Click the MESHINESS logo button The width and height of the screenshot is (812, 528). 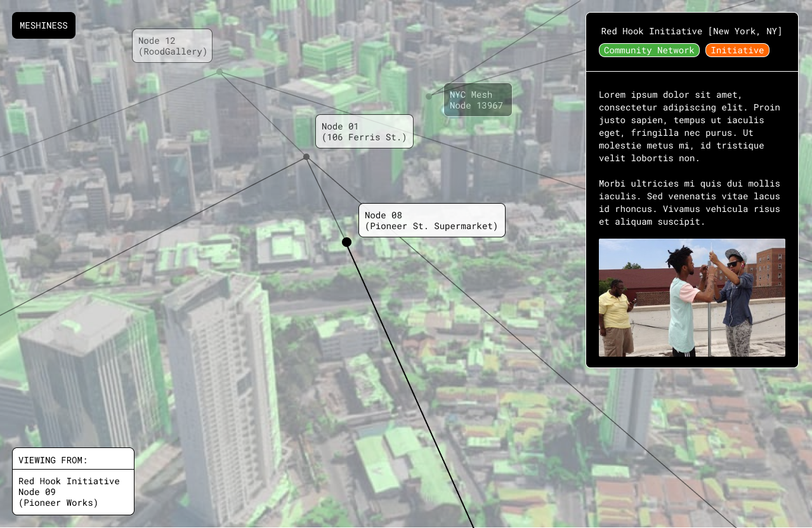43,25
